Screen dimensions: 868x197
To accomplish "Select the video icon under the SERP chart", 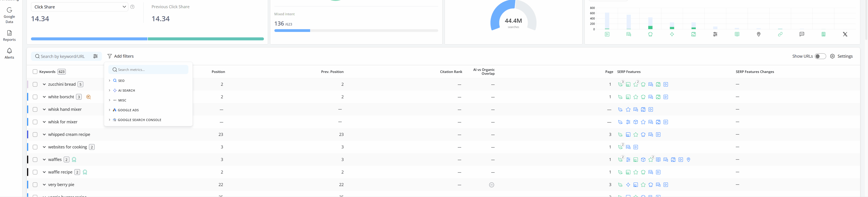I will pyautogui.click(x=607, y=34).
